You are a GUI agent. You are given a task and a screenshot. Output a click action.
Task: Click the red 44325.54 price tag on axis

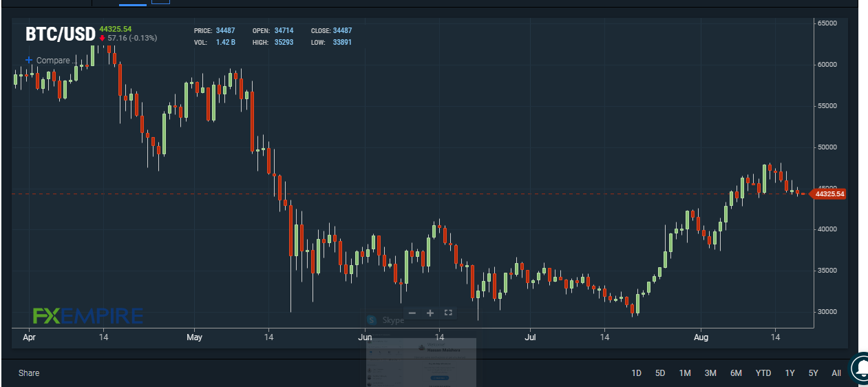828,194
